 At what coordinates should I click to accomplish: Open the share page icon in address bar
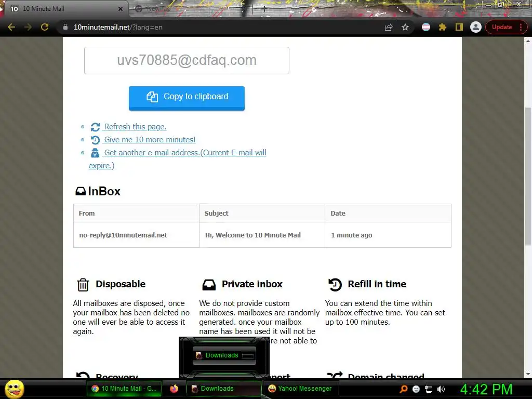tap(389, 27)
